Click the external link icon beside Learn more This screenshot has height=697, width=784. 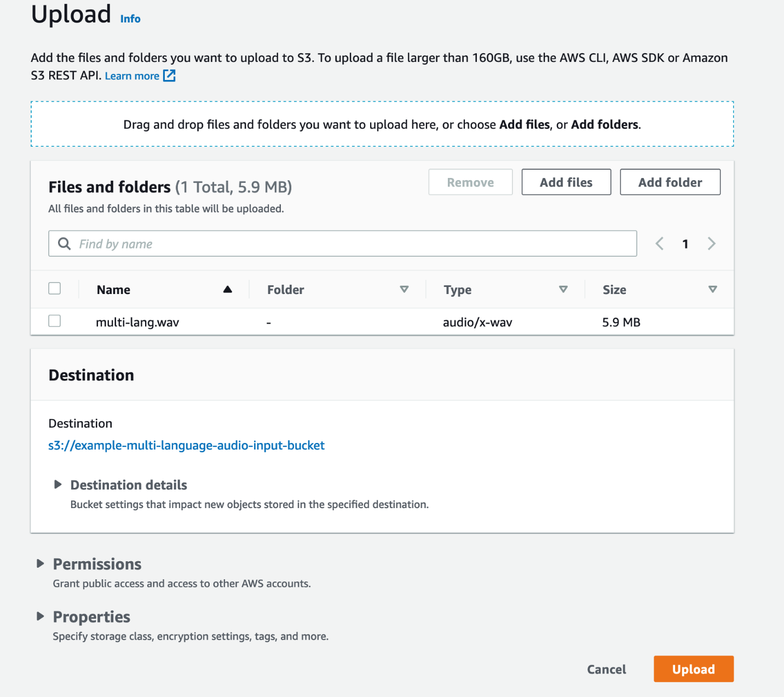pos(170,76)
